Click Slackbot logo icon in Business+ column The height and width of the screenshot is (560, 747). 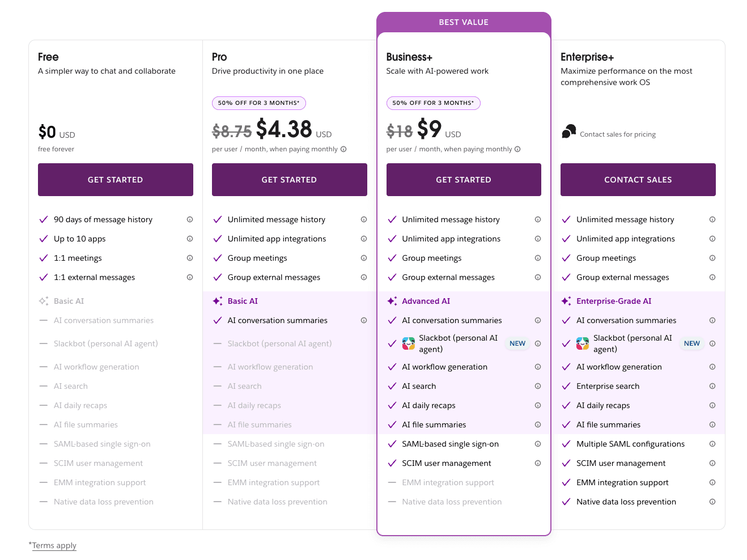pyautogui.click(x=409, y=343)
